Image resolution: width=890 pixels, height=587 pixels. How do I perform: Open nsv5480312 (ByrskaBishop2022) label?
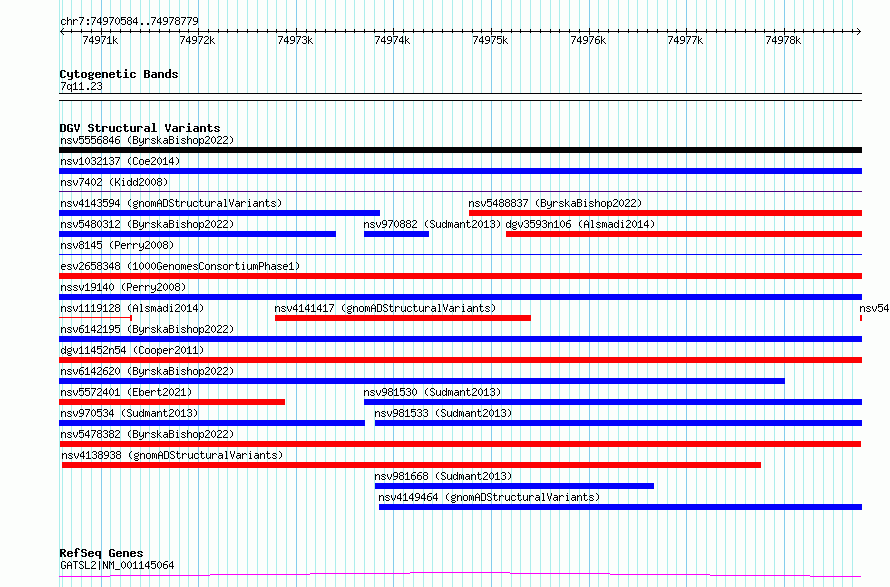(x=147, y=224)
